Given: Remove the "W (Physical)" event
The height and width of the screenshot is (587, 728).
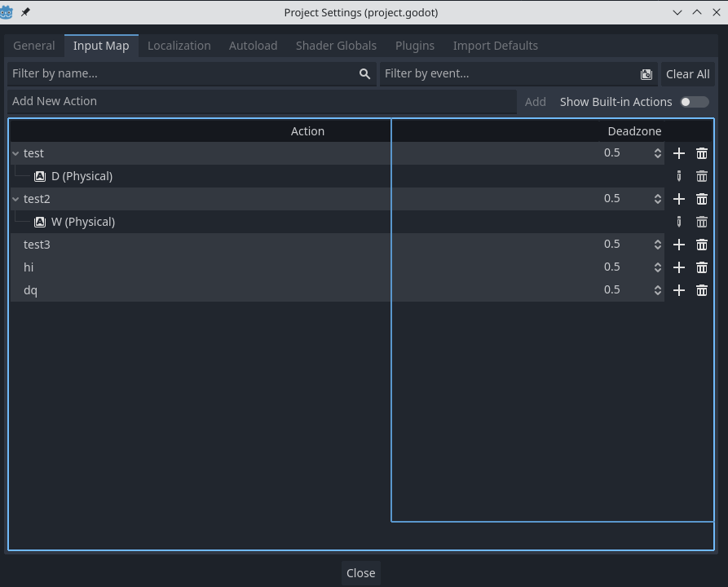Looking at the screenshot, I should (702, 222).
